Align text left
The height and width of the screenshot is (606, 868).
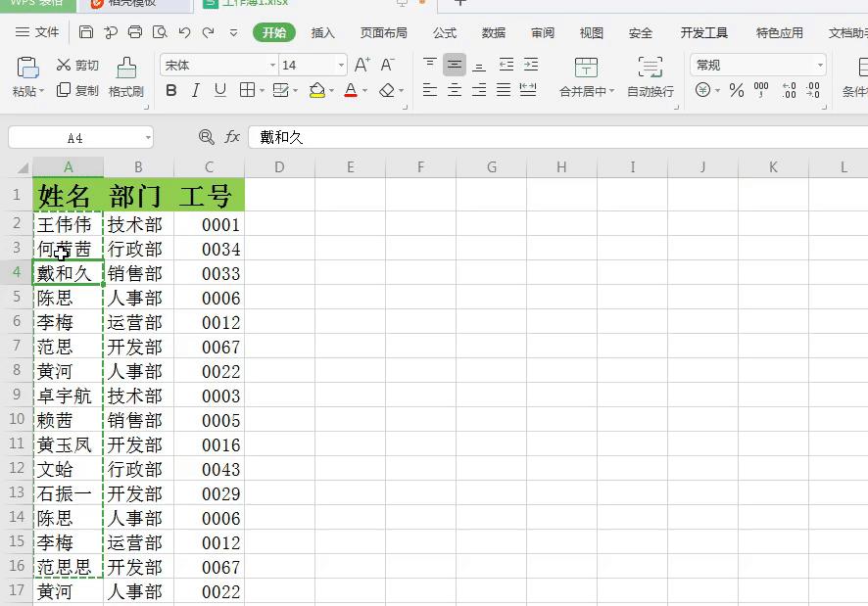point(429,90)
